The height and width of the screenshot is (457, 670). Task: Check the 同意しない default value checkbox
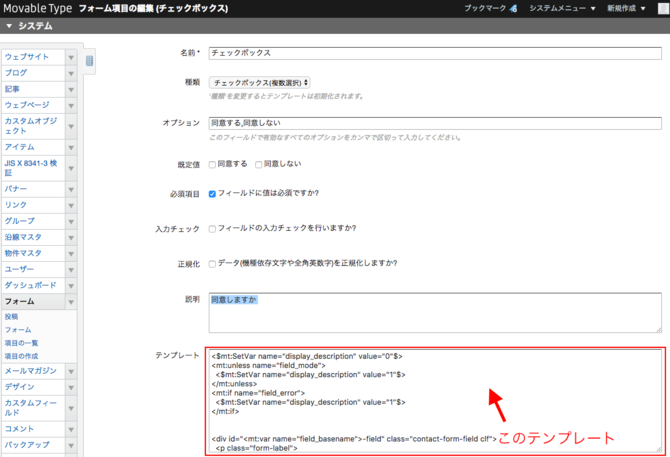pos(259,165)
